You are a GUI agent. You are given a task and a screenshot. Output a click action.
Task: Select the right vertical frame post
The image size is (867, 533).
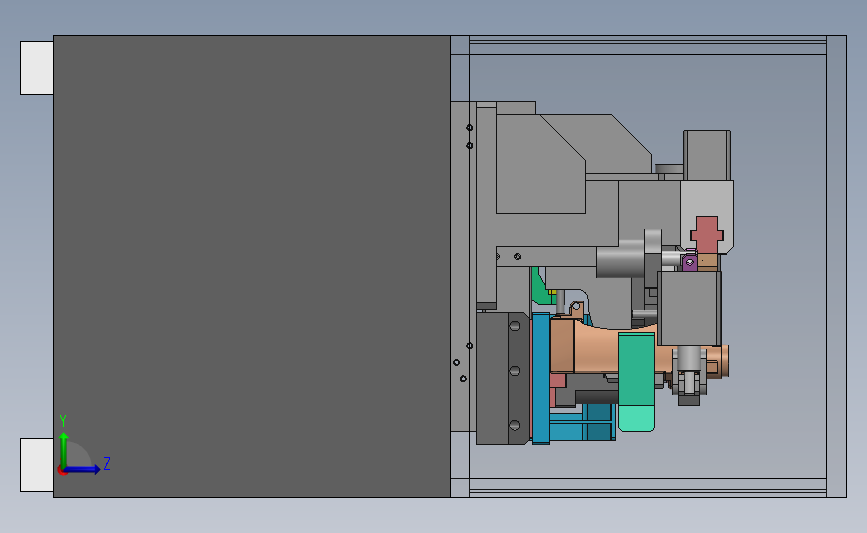tap(837, 266)
